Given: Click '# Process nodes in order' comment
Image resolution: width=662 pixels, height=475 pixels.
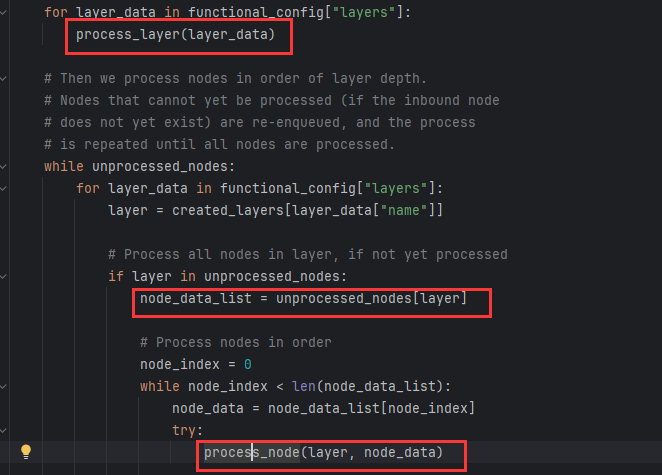Looking at the screenshot, I should pos(235,342).
